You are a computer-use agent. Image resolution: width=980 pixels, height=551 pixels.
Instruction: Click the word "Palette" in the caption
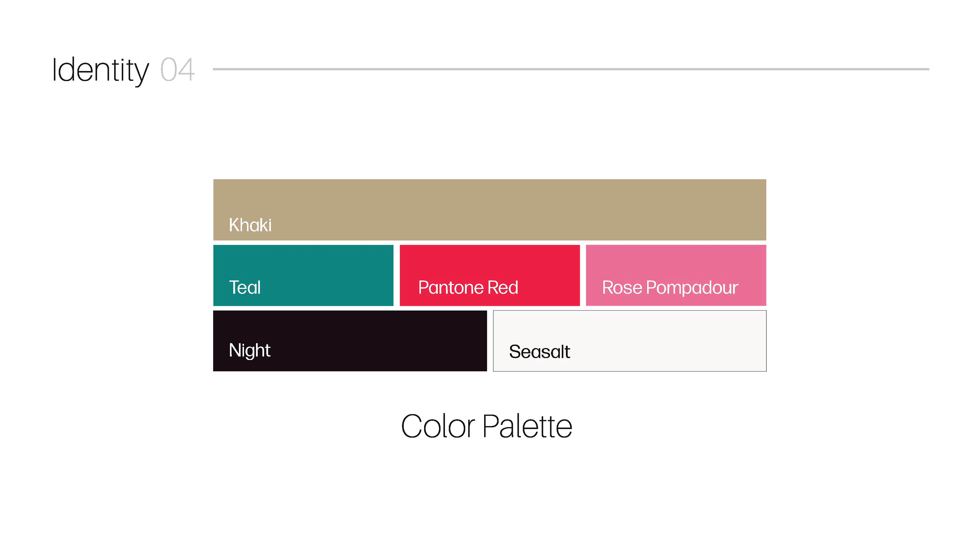[527, 427]
